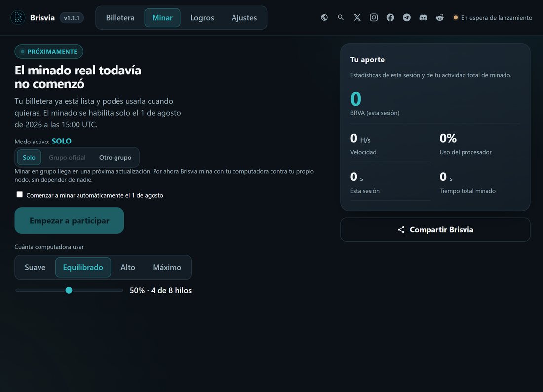The height and width of the screenshot is (392, 543).
Task: Click the Compartir Brisvia button
Action: pyautogui.click(x=435, y=230)
